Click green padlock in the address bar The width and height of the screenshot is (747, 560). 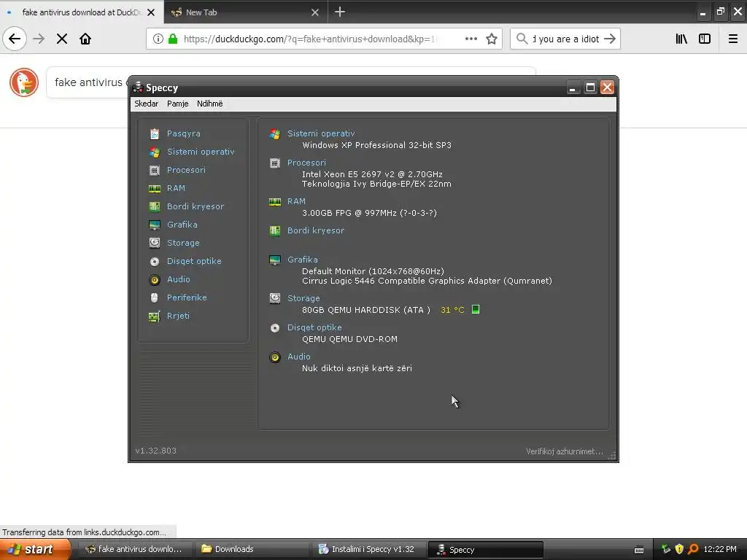click(x=173, y=39)
